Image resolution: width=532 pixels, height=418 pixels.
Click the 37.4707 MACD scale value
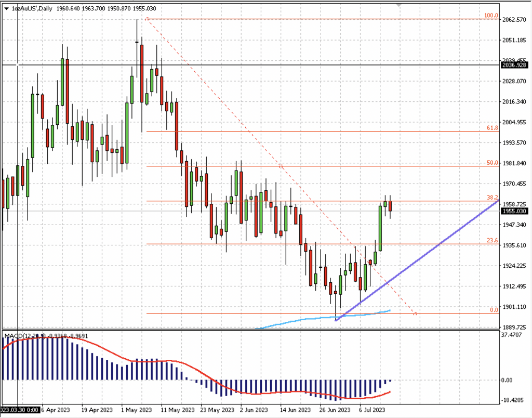pyautogui.click(x=512, y=335)
